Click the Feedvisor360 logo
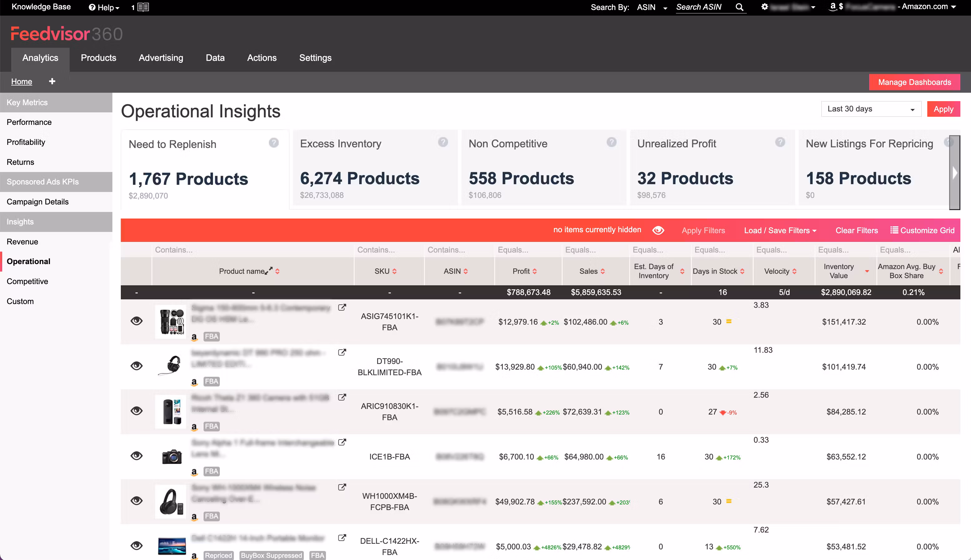The image size is (971, 560). (67, 34)
